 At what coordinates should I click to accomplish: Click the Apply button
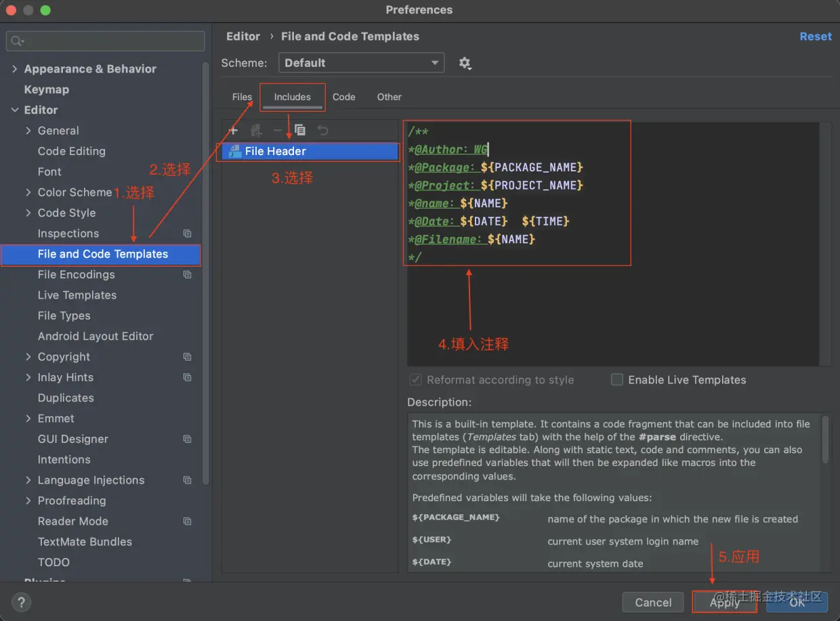[x=725, y=602]
